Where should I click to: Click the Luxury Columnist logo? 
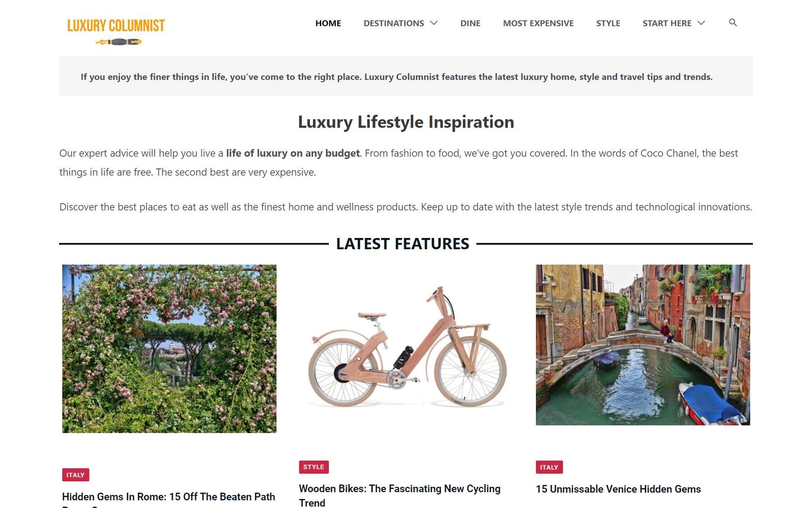tap(116, 31)
